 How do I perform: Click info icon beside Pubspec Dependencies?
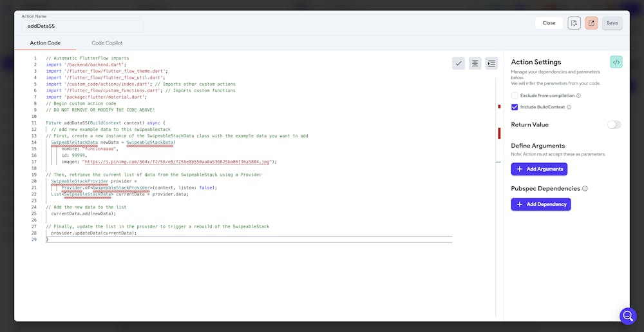[585, 189]
